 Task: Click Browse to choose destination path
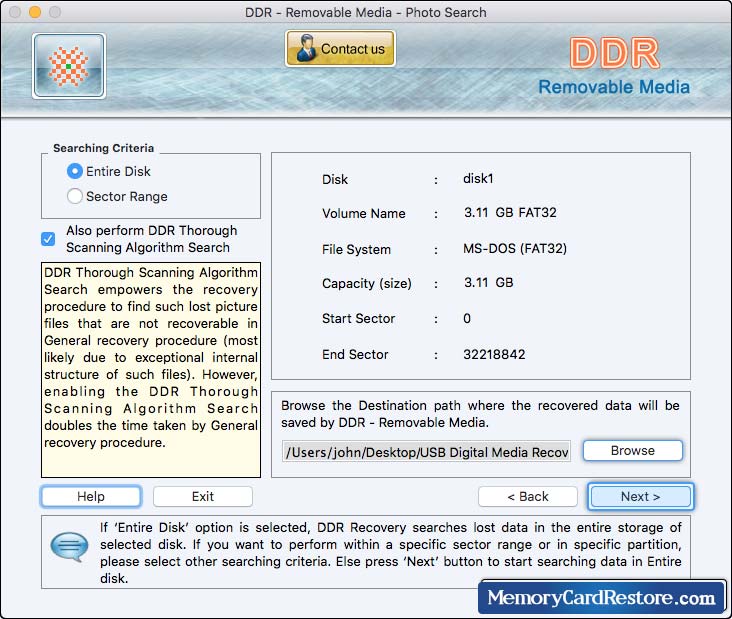633,450
